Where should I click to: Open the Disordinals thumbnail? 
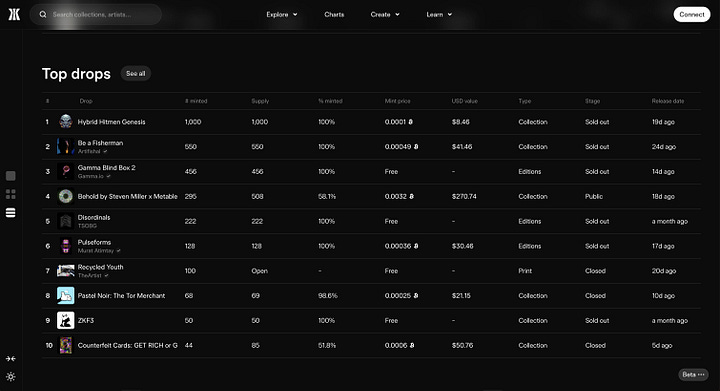tap(66, 221)
